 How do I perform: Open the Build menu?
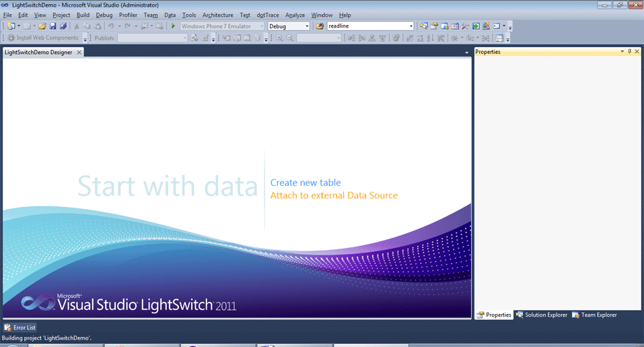(x=83, y=15)
